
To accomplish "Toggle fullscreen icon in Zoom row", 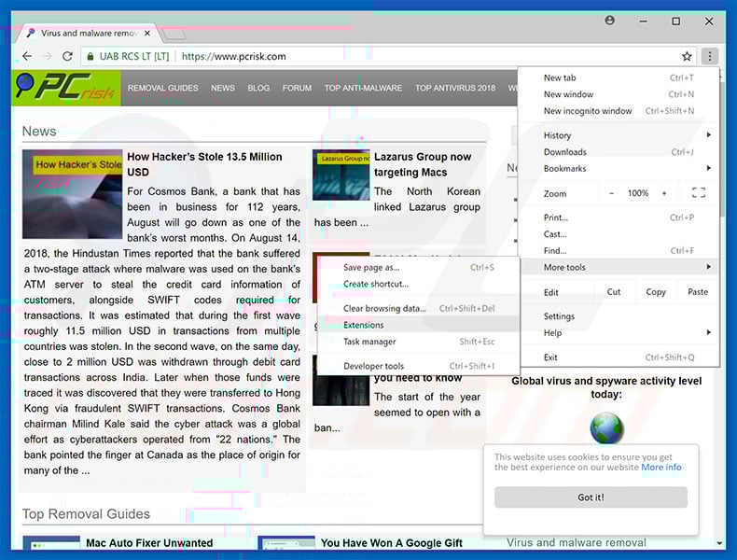I will [699, 192].
